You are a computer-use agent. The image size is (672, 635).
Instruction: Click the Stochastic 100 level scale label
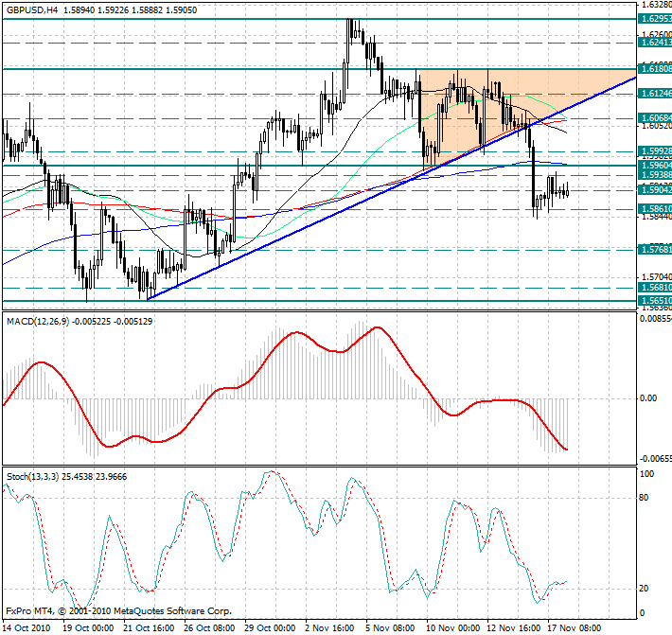tap(646, 473)
